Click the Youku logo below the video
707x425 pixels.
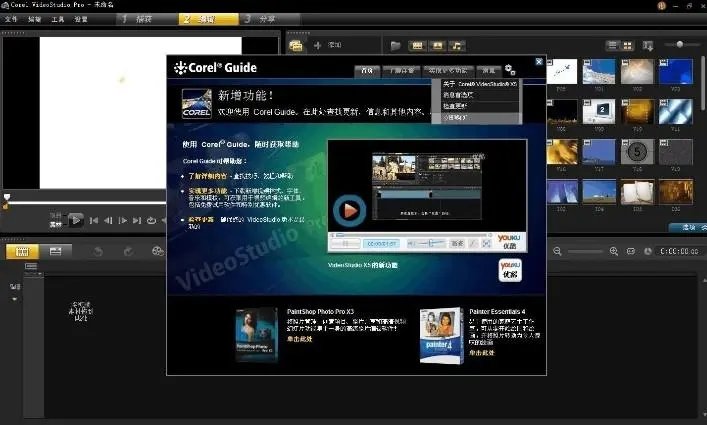tap(510, 270)
